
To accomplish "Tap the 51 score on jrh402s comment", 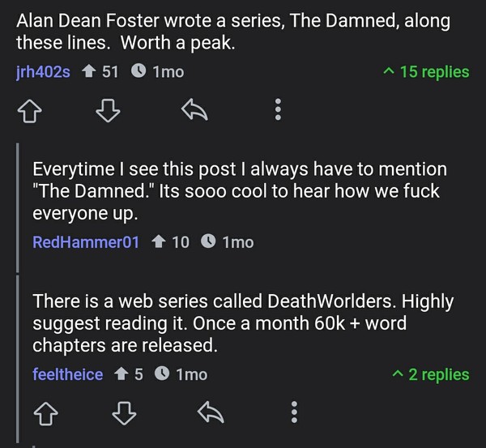I will coord(109,72).
